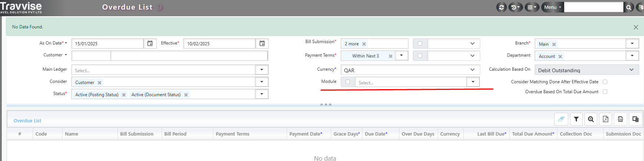Remove Active (Document Status) tag
Viewport: 644px width, 161px height.
point(186,95)
